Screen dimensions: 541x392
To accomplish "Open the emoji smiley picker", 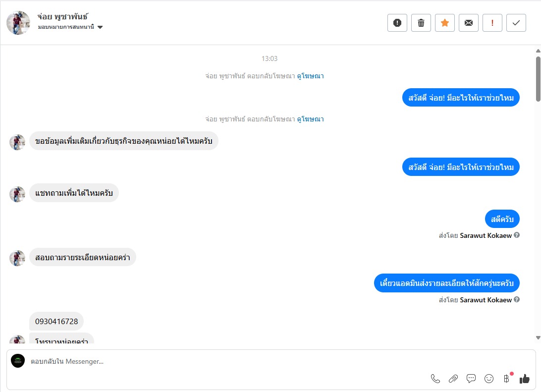I will [489, 379].
